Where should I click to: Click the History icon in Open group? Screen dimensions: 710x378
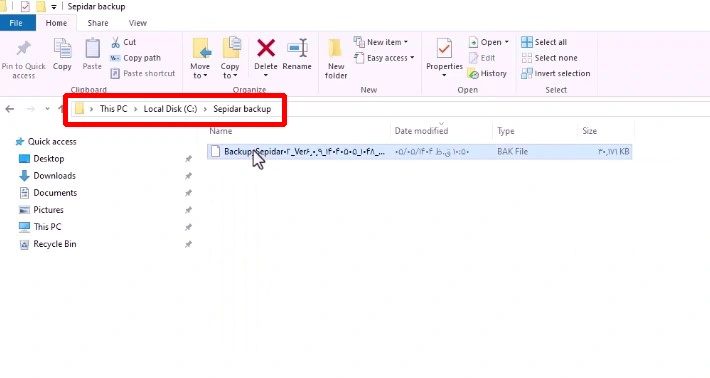tap(473, 73)
